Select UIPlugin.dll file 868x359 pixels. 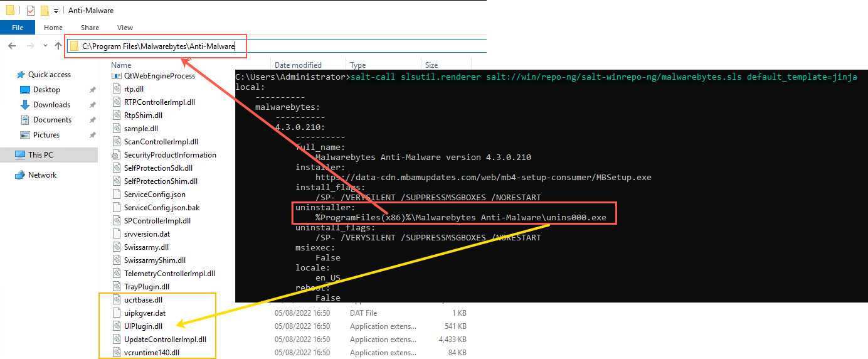pos(143,326)
